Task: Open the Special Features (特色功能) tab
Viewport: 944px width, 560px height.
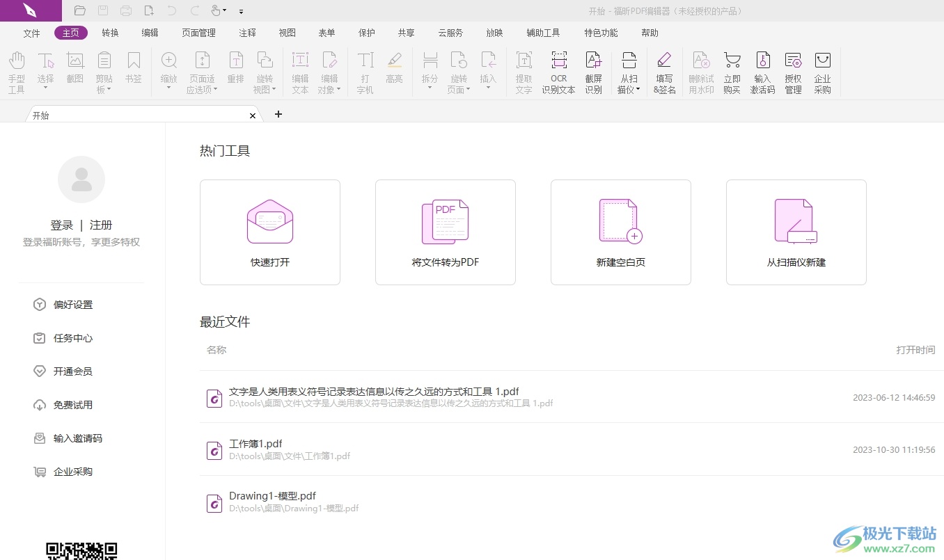Action: tap(601, 33)
